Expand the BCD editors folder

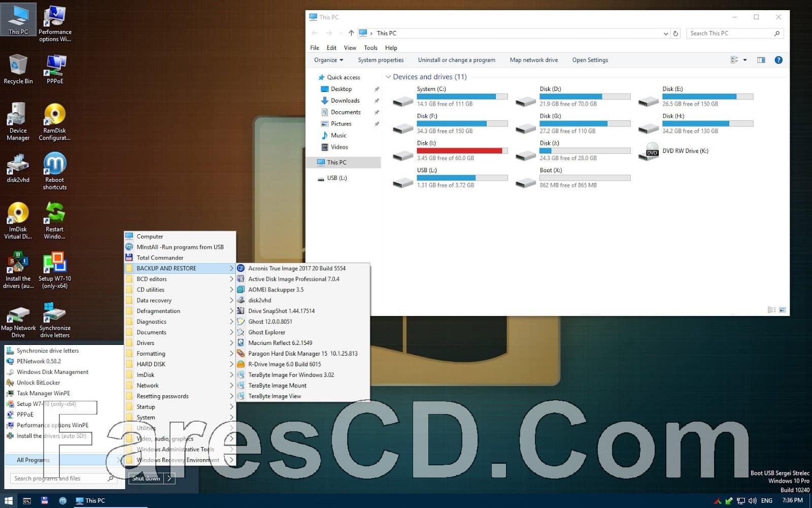coord(180,279)
